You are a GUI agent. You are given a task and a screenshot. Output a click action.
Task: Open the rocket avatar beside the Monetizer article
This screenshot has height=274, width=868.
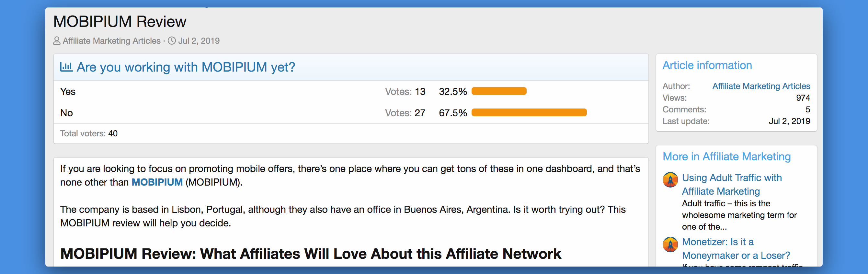point(670,244)
